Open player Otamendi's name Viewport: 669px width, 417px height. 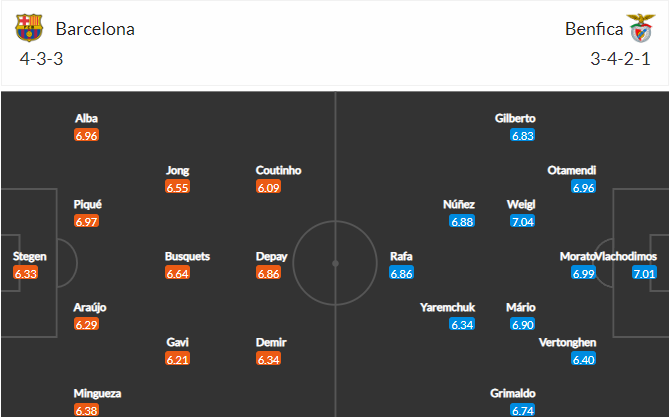coord(572,170)
